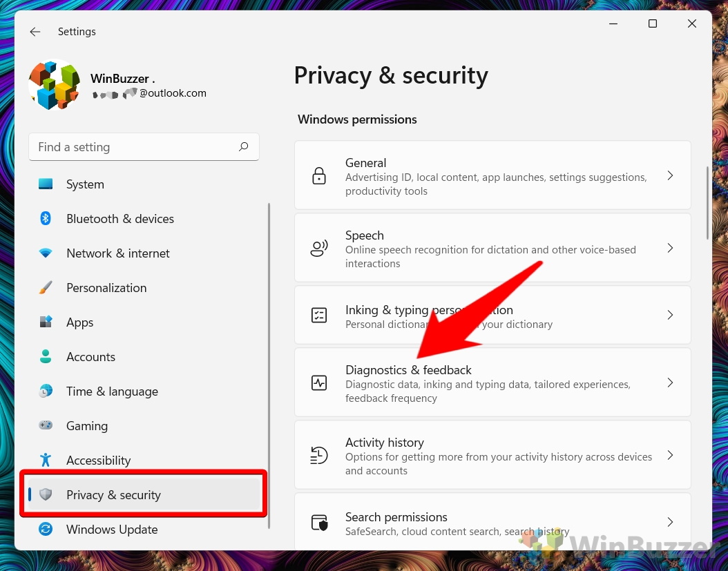728x571 pixels.
Task: Expand the General permissions chevron
Action: tap(670, 176)
